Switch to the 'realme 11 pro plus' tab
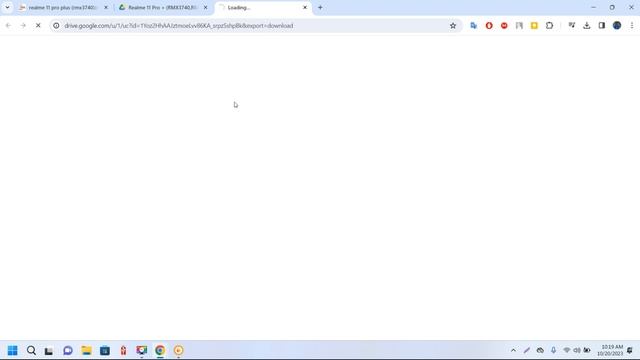 pos(63,7)
